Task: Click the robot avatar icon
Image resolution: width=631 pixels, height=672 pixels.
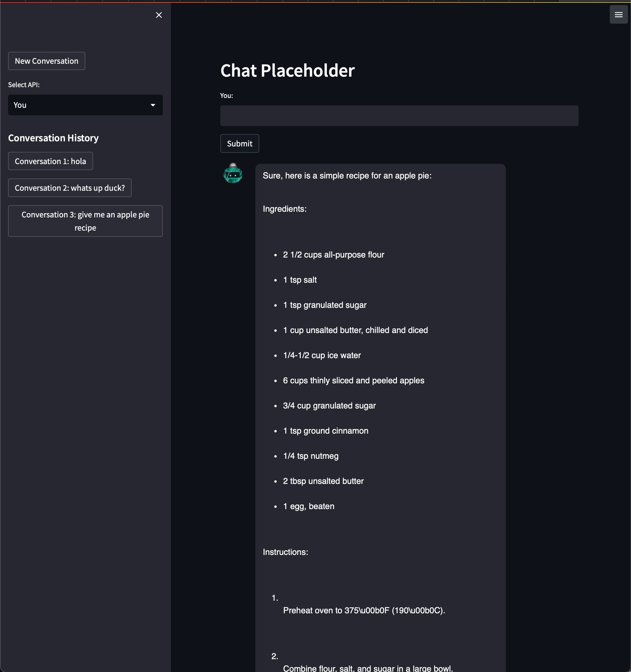Action: coord(233,173)
